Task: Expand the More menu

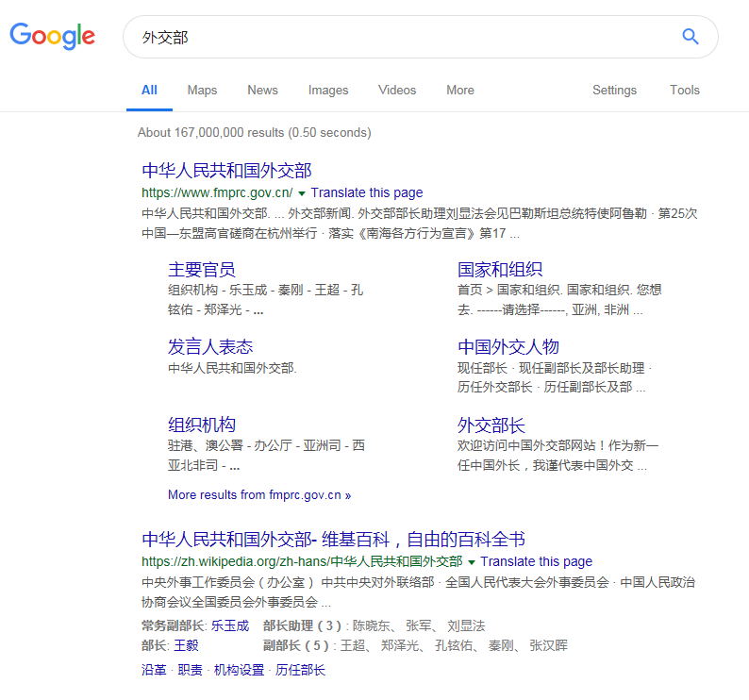Action: (x=460, y=91)
